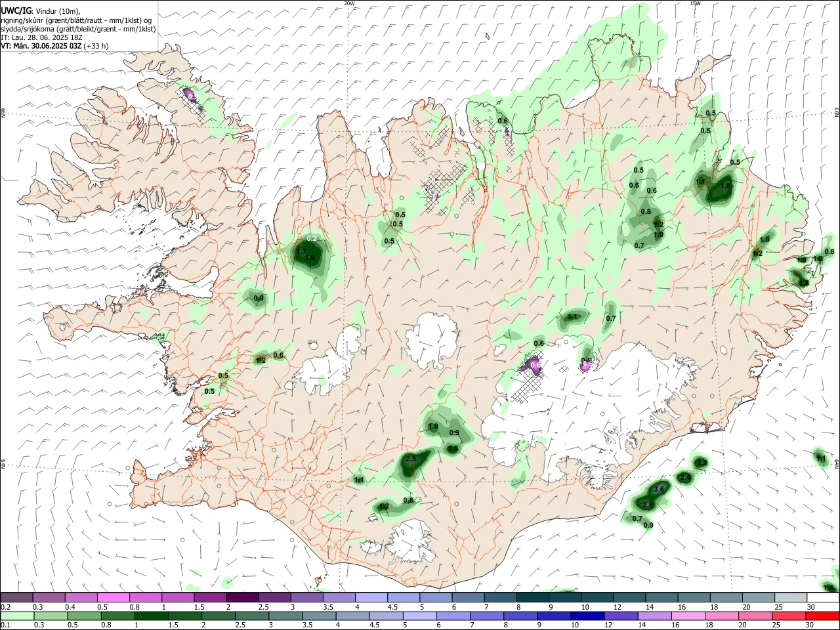The width and height of the screenshot is (840, 630).
Task: Pick the lower legend violet swatch labeled 12
Action: tap(620, 616)
